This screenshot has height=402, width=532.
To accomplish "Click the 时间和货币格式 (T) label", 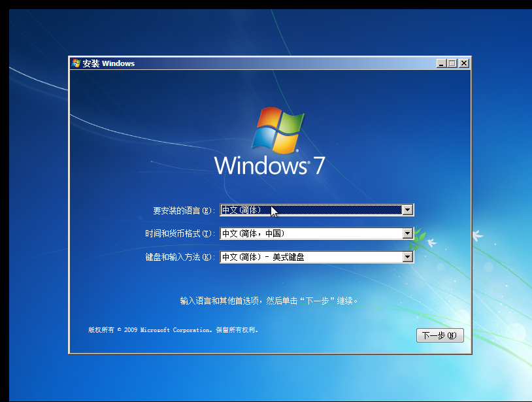I will [180, 234].
